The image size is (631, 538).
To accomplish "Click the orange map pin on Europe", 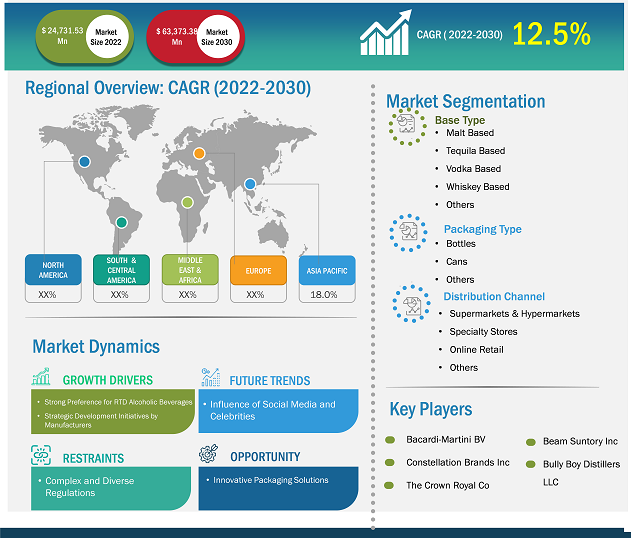I will pyautogui.click(x=199, y=153).
